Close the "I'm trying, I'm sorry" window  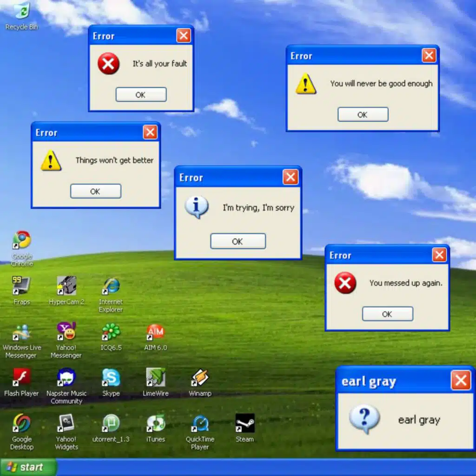tap(291, 177)
